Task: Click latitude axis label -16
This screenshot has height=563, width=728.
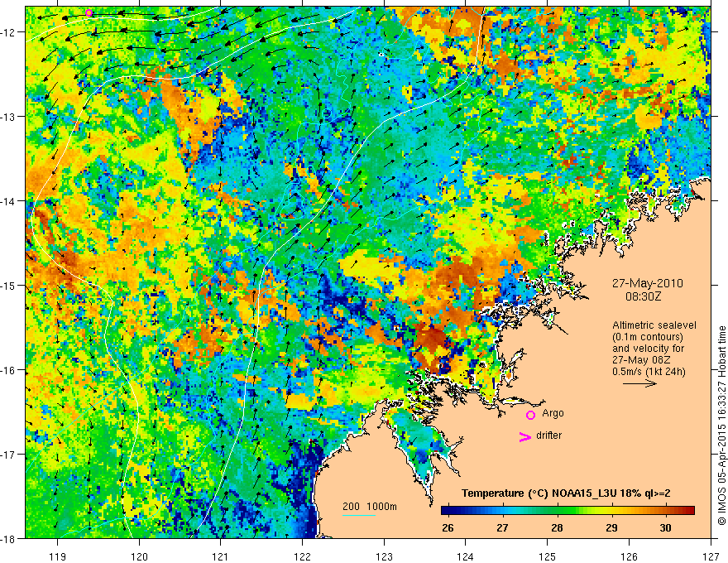Action: (x=9, y=370)
